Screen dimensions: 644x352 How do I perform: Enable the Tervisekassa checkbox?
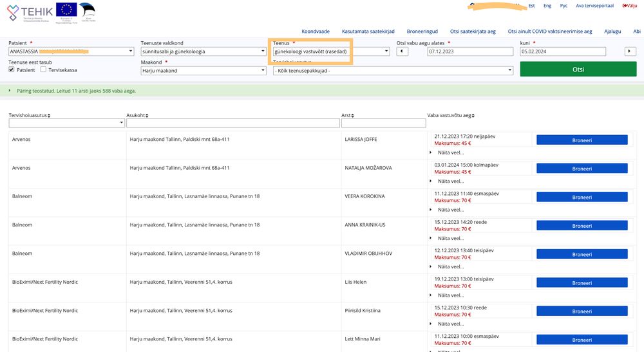43,69
